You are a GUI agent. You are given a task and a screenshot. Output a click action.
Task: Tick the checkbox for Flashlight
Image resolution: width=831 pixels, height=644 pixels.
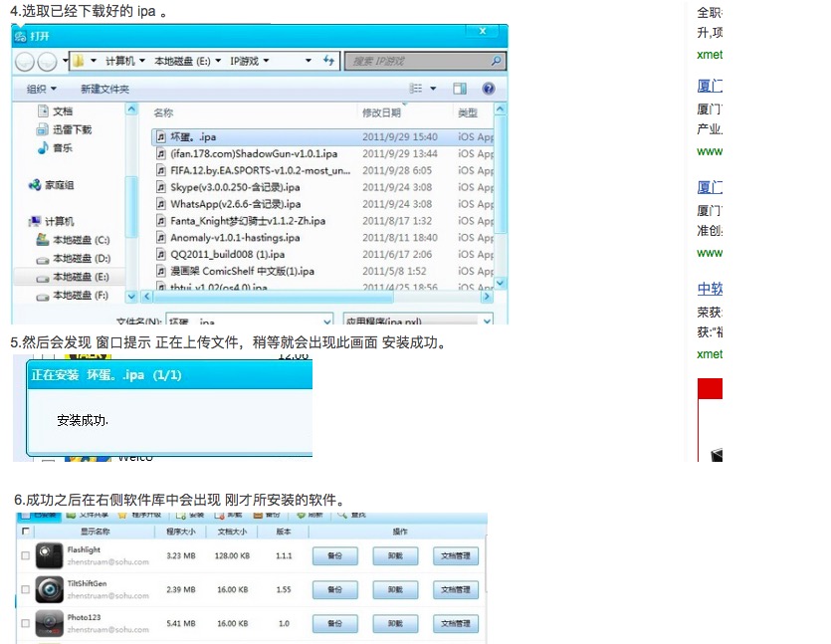pyautogui.click(x=25, y=555)
